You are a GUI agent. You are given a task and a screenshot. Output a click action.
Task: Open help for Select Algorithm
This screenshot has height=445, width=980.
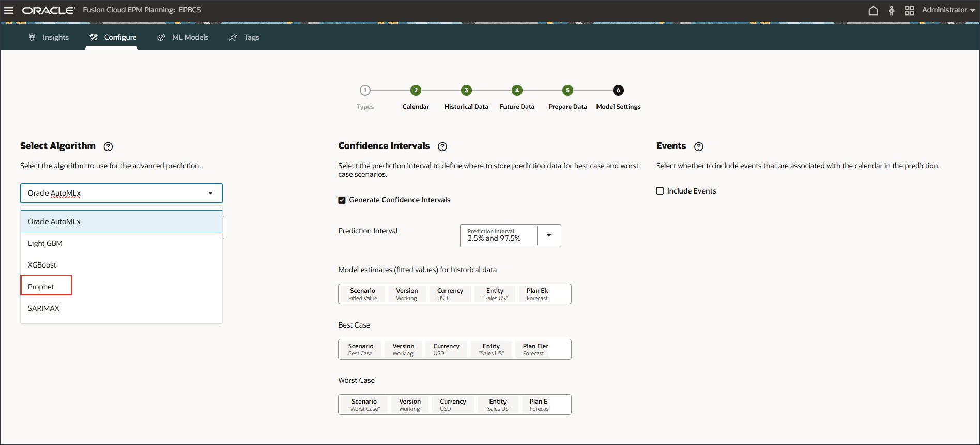click(108, 146)
